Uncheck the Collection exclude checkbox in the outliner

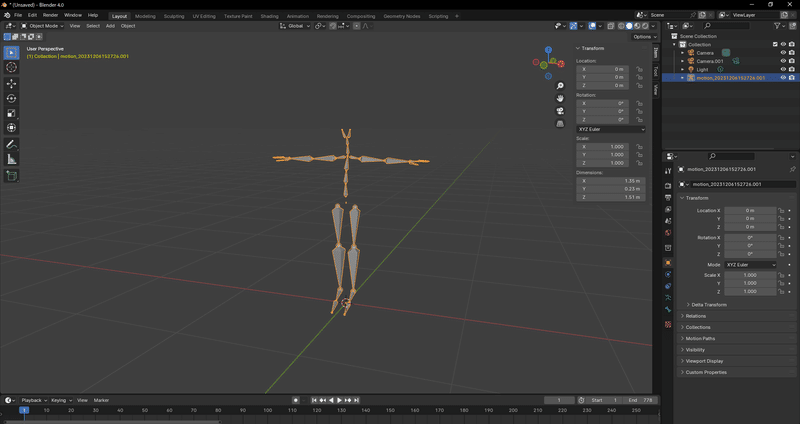click(x=775, y=44)
